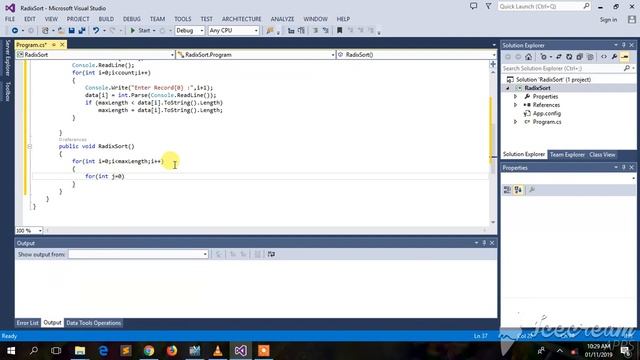Save Program.cs with the Save icon

point(71,31)
